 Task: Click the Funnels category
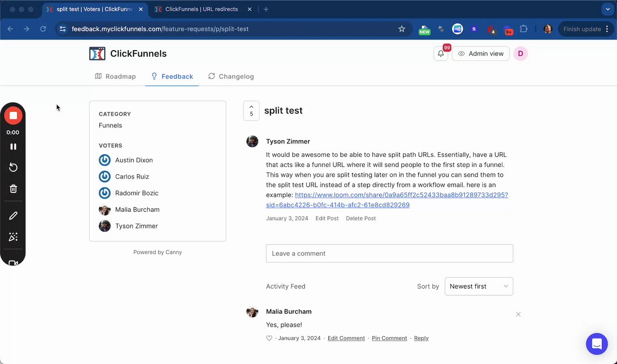110,125
